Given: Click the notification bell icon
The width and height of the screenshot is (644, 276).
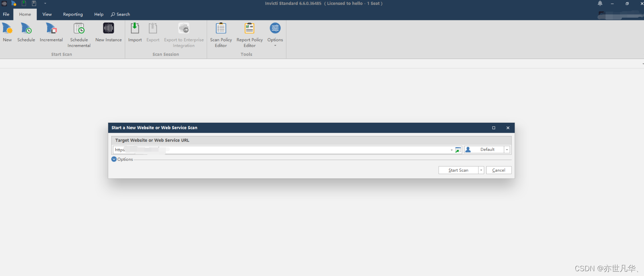Looking at the screenshot, I should [600, 3].
